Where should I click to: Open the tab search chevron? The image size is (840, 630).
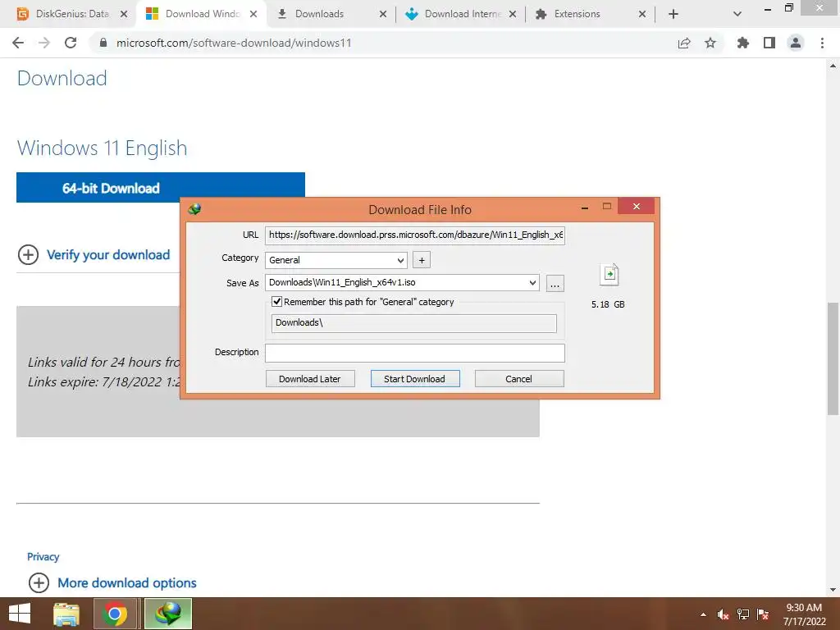point(737,14)
